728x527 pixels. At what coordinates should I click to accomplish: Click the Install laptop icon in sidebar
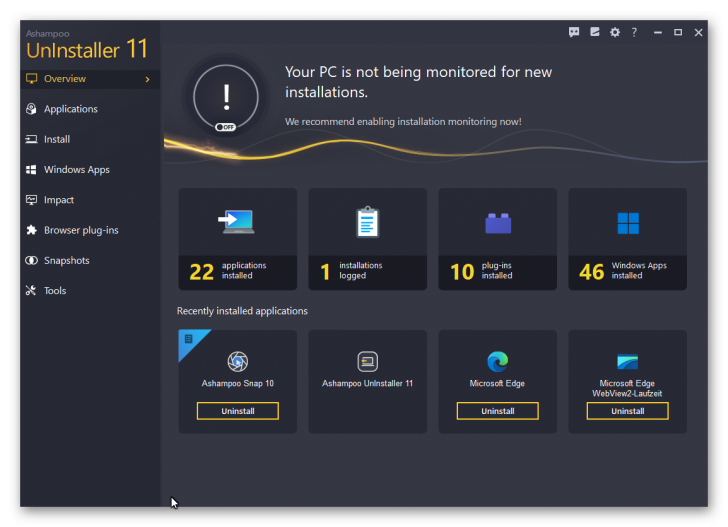[31, 139]
